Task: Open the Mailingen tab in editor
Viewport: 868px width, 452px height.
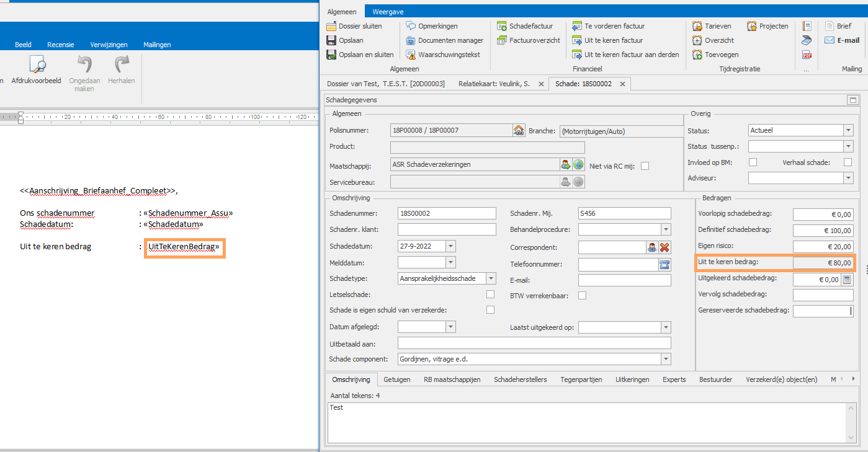Action: 157,45
